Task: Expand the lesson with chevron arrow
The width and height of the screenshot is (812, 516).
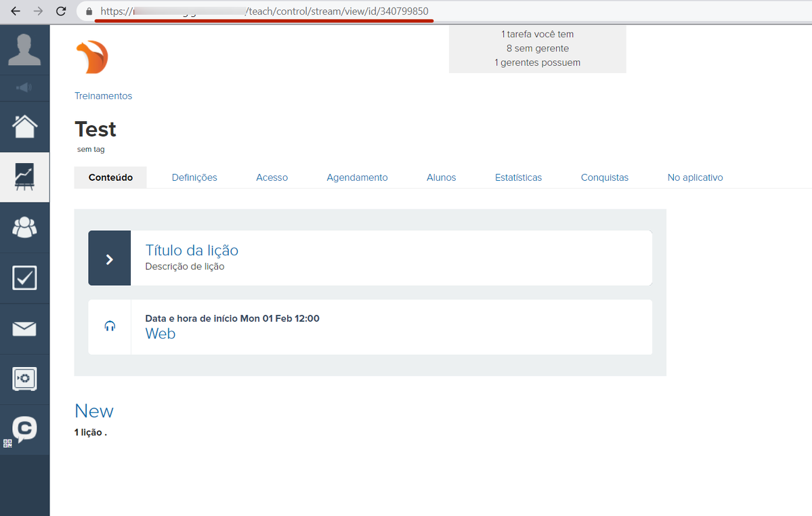Action: pos(109,259)
